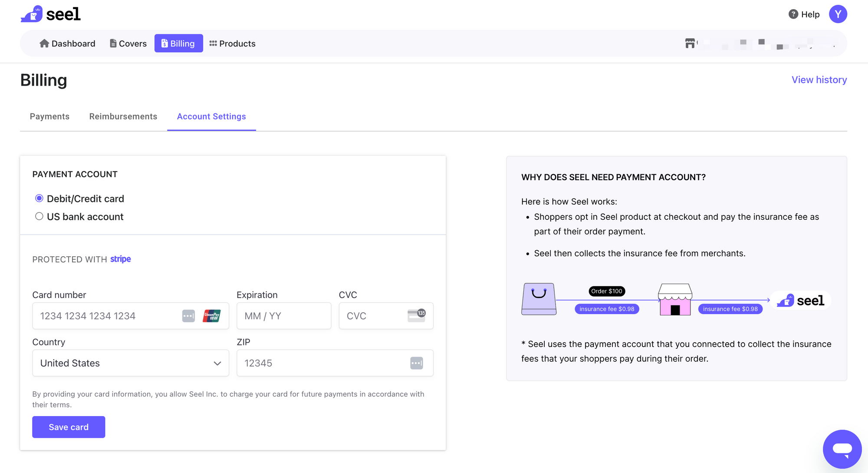Switch to the Reimbursements tab
The width and height of the screenshot is (868, 473).
(x=123, y=116)
